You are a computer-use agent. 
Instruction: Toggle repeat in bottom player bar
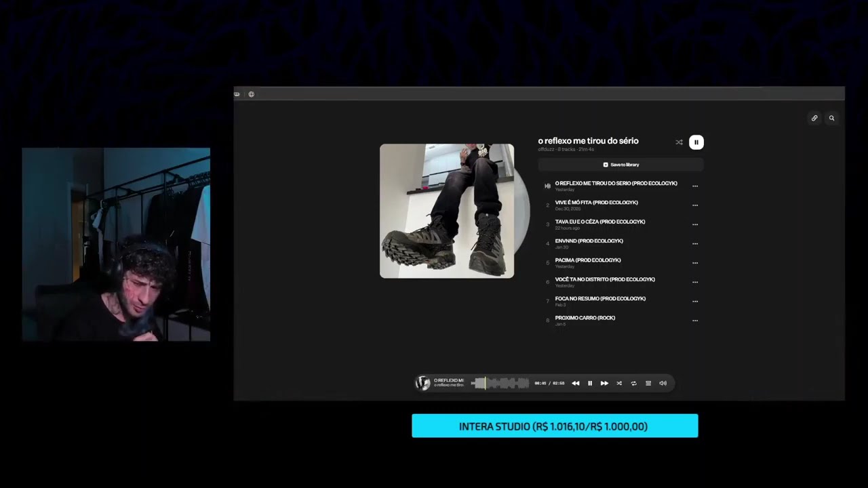click(x=633, y=383)
